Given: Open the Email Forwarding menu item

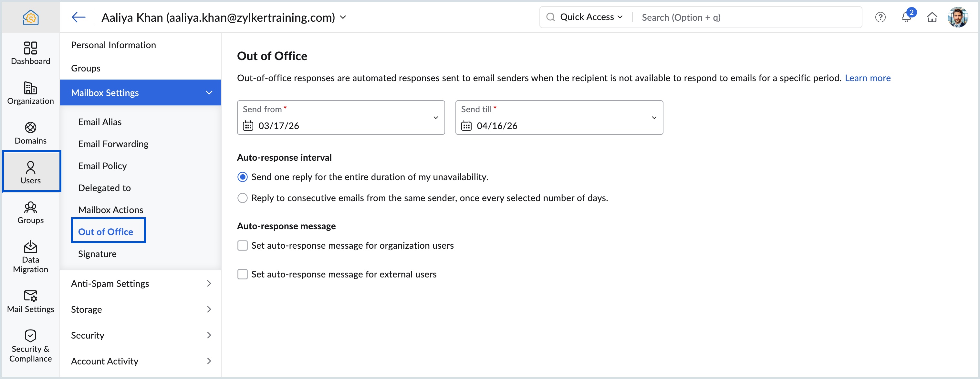Looking at the screenshot, I should coord(113,144).
